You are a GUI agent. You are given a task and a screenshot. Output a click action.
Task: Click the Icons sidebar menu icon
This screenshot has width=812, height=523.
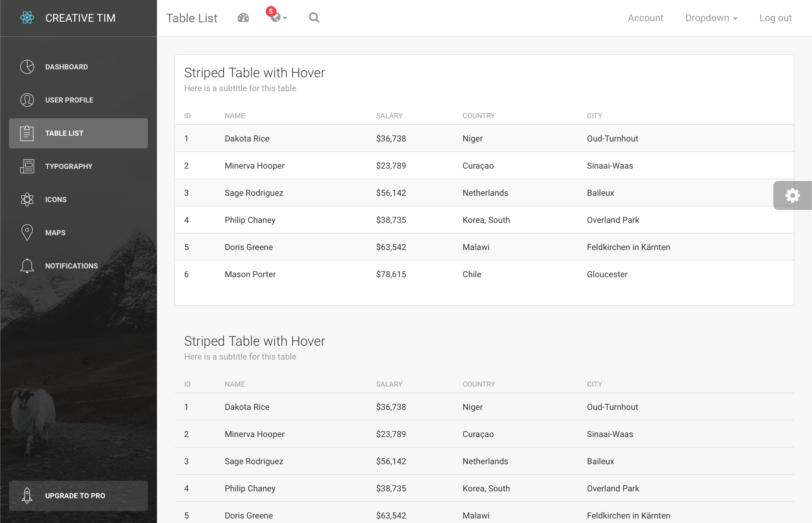click(27, 199)
